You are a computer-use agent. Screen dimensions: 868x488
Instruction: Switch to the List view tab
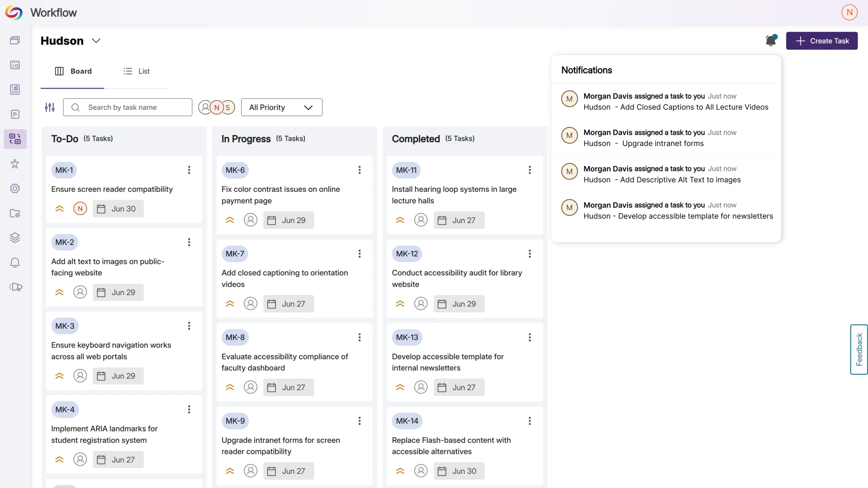[x=137, y=71]
